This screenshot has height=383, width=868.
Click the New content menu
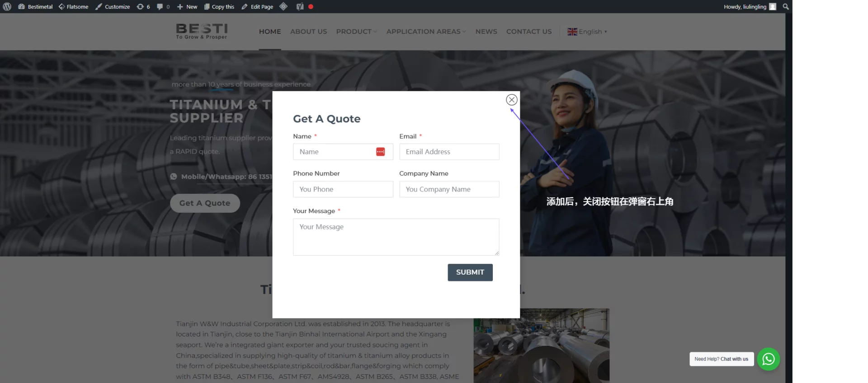click(187, 7)
